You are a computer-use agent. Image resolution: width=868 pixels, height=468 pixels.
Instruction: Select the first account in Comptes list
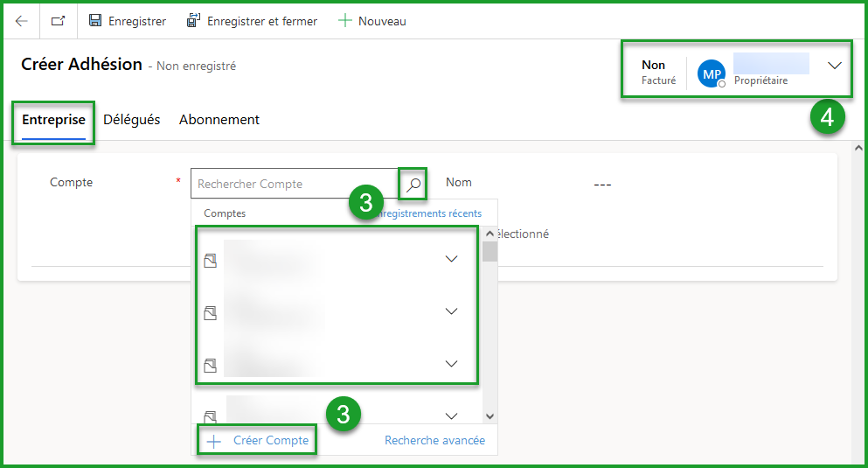[x=271, y=260]
